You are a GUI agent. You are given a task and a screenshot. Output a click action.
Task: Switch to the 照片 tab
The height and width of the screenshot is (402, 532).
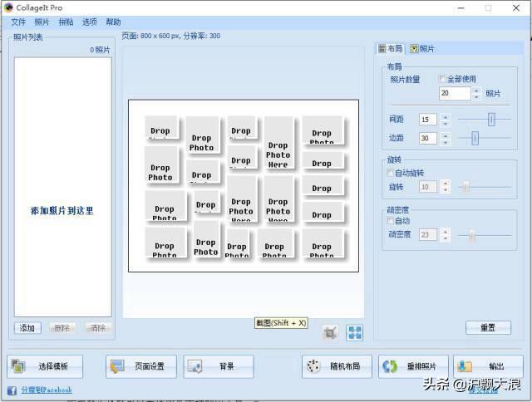pos(421,49)
